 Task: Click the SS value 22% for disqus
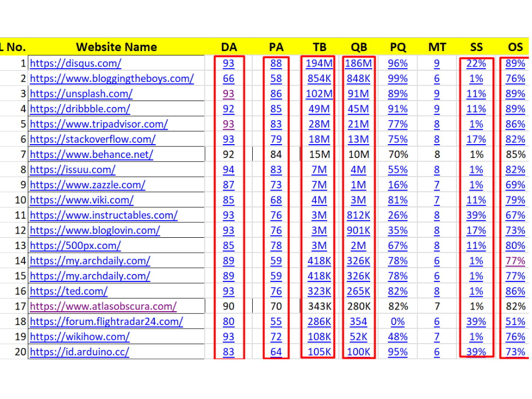(476, 63)
